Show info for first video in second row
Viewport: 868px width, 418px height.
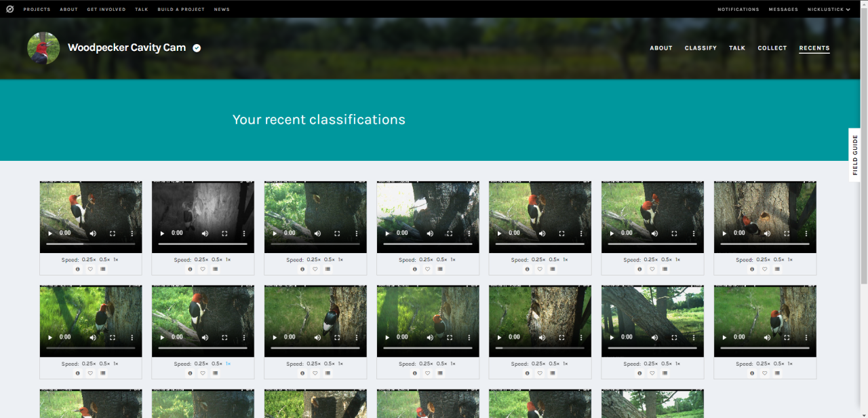click(x=78, y=373)
